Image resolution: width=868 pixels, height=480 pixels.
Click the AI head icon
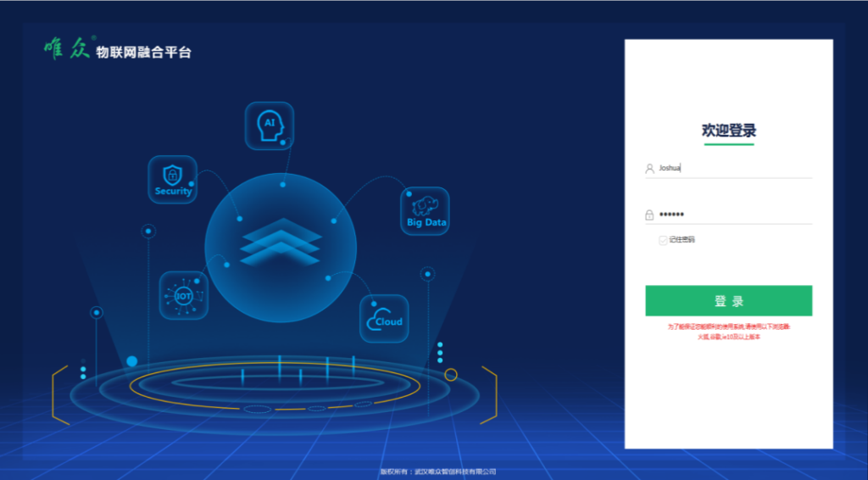click(270, 126)
